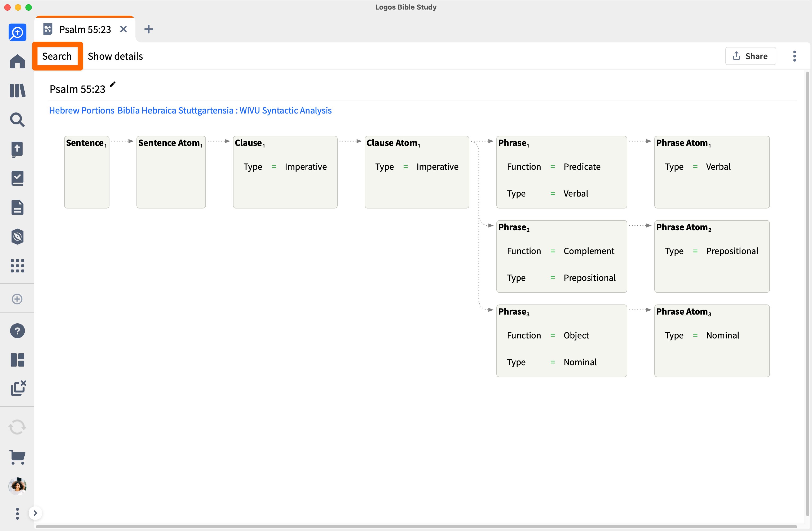This screenshot has height=531, width=812.
Task: Change Phrase 1 Type value Verbal
Action: tap(576, 193)
